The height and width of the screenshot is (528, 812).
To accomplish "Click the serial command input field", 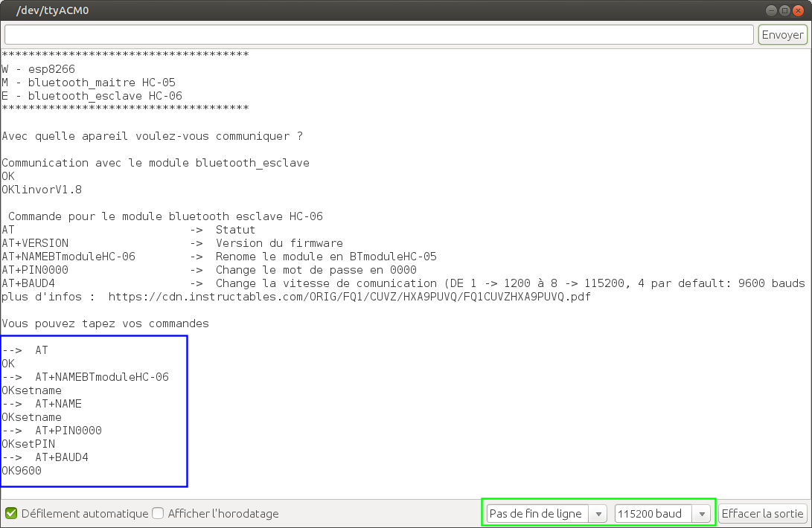I will 379,35.
